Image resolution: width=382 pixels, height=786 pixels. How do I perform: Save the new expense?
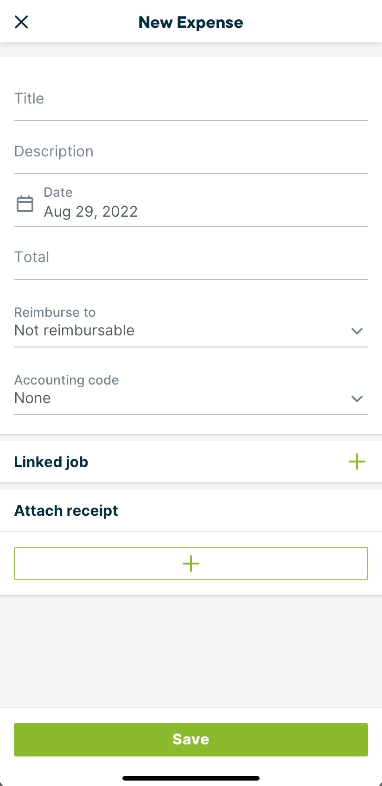[190, 739]
